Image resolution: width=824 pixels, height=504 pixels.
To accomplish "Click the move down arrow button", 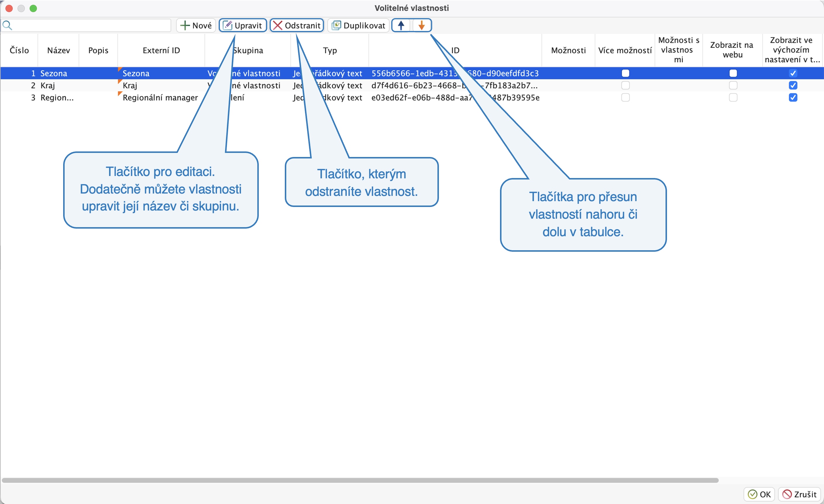I will 422,25.
